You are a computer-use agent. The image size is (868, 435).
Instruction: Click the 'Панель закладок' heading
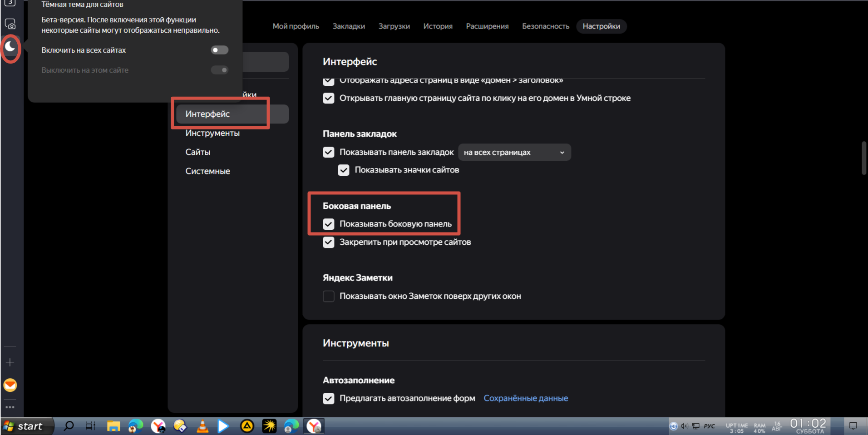(x=360, y=134)
